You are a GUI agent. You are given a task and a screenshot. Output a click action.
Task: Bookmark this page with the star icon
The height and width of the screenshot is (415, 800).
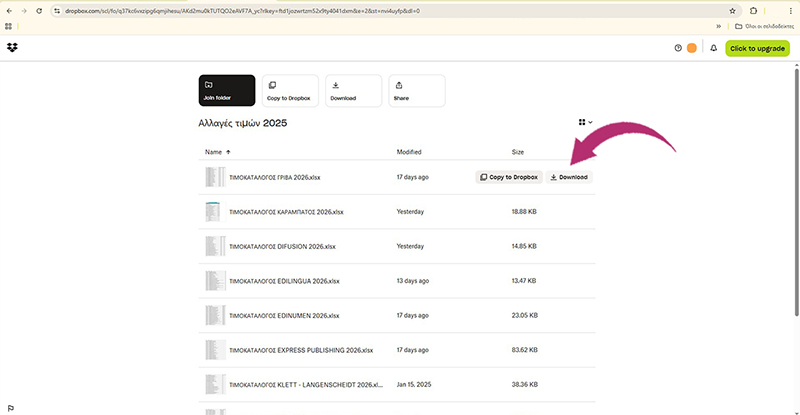coord(732,11)
